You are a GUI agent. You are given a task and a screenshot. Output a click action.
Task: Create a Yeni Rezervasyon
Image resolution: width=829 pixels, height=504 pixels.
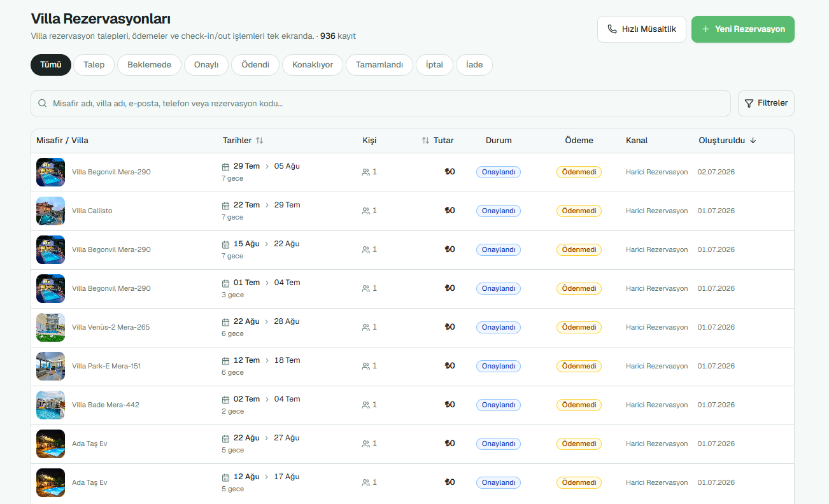click(743, 29)
